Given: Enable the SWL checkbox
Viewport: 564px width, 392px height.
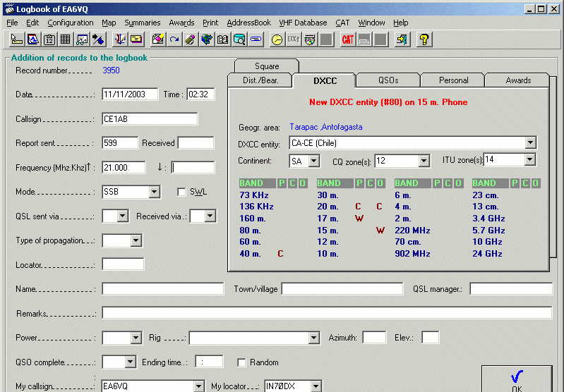Looking at the screenshot, I should 181,192.
